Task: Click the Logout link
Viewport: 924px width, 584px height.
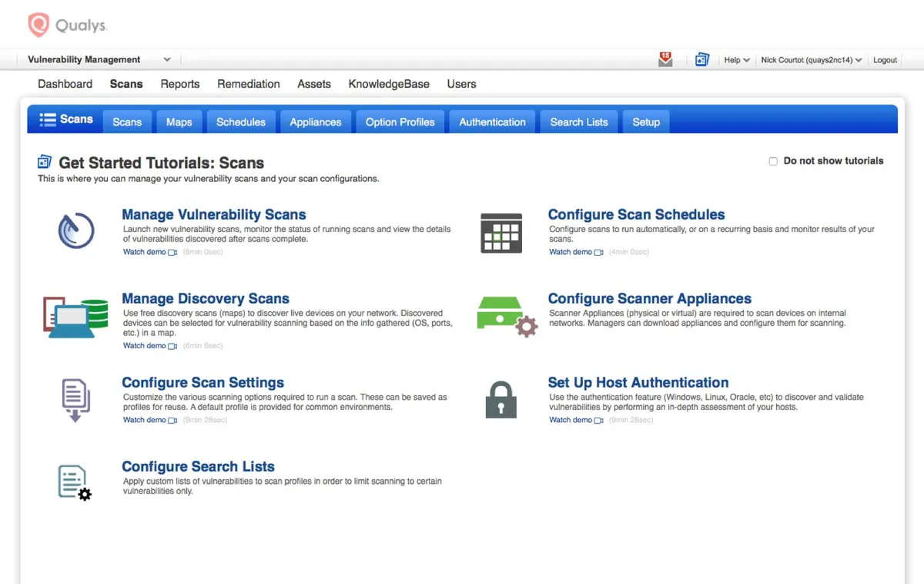Action: pyautogui.click(x=885, y=60)
